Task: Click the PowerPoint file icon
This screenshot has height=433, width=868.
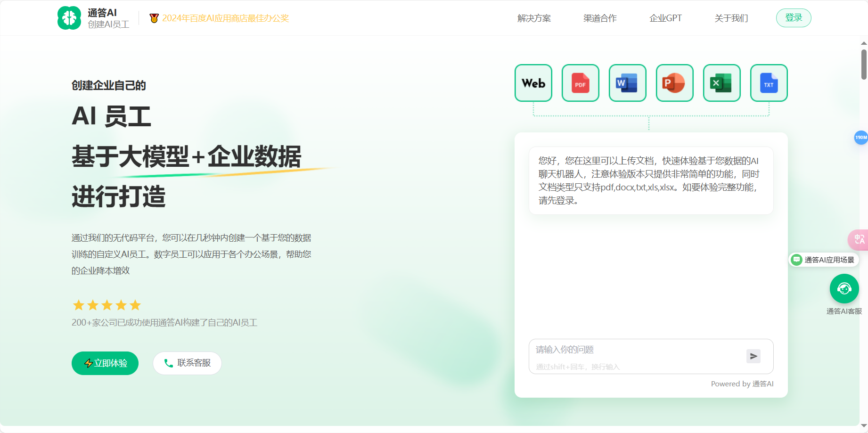Action: click(x=674, y=83)
